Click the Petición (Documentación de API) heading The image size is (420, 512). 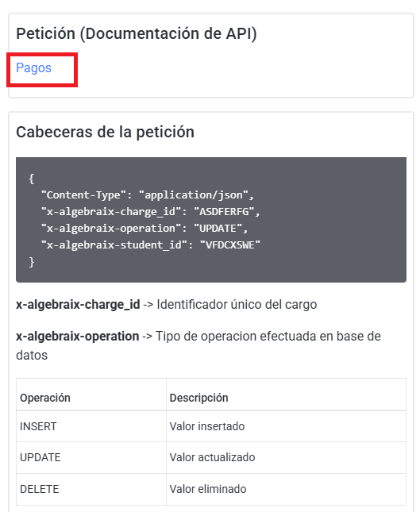click(x=137, y=33)
